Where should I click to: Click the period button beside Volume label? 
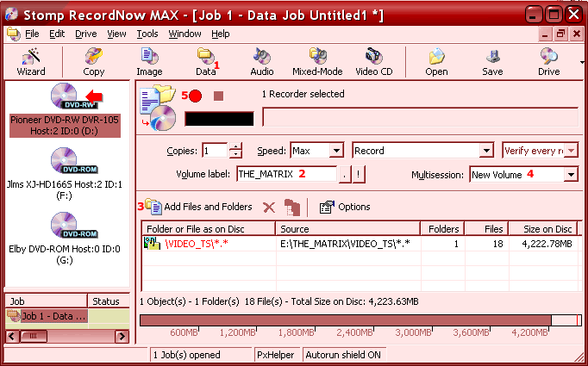(x=345, y=175)
